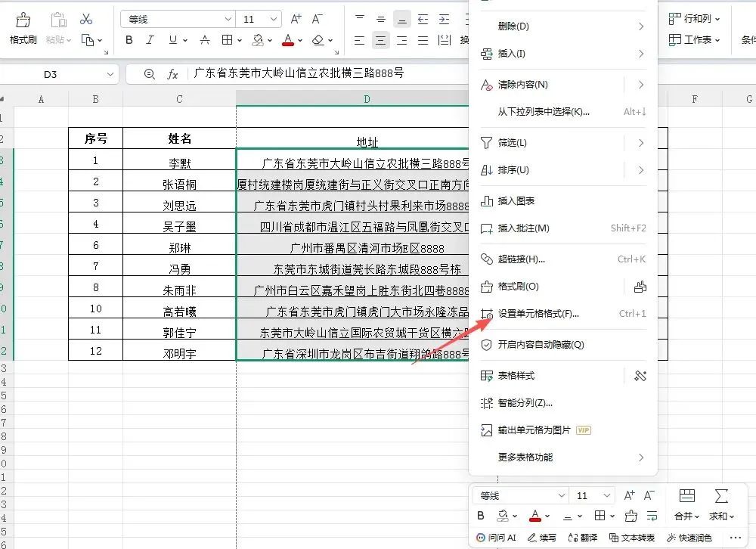Decrease font size with ribbon A- icon
The height and width of the screenshot is (549, 756).
[x=317, y=20]
